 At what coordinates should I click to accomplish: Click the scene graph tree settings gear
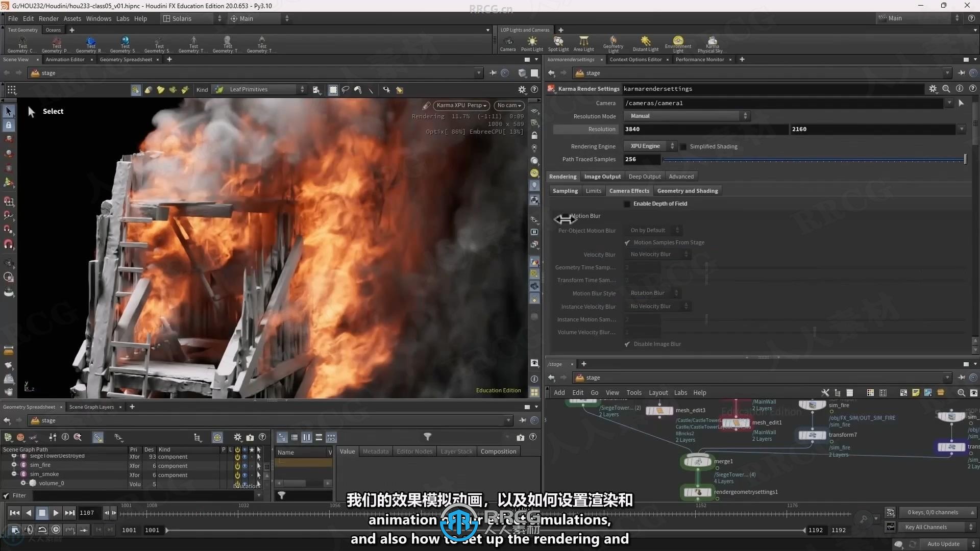[237, 437]
